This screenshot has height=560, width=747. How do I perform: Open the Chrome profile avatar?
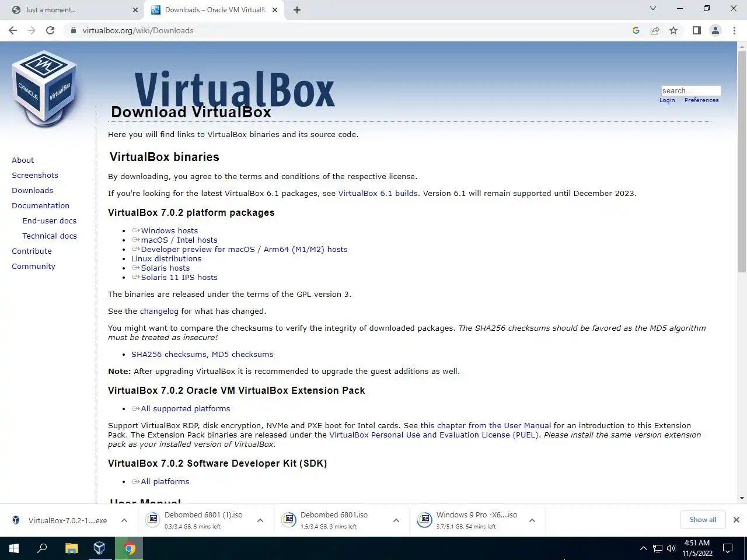[715, 30]
